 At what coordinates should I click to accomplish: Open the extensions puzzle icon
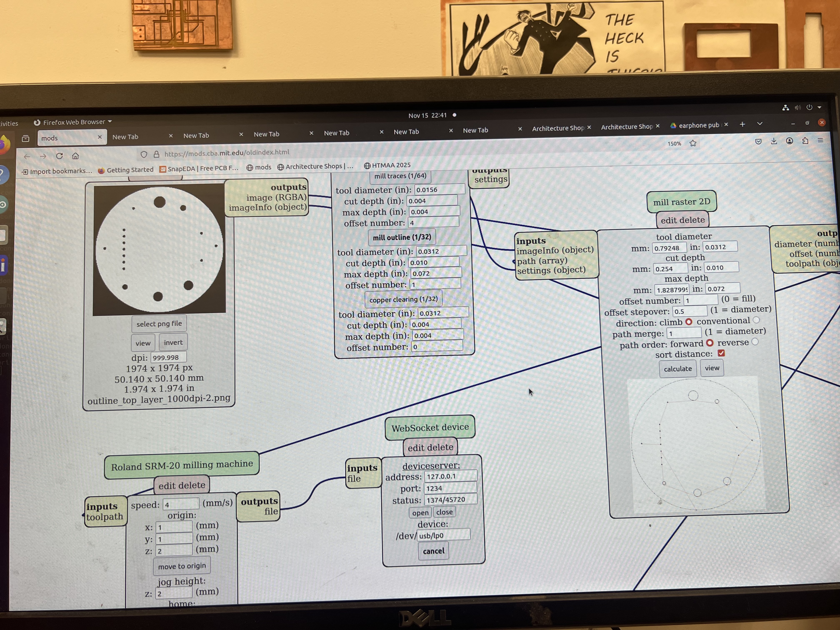tap(805, 141)
